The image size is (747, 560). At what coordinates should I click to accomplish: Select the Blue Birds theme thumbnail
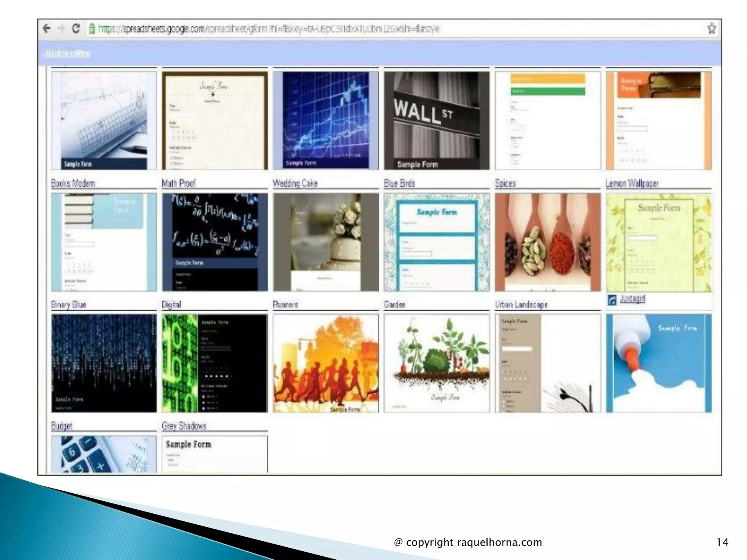point(437,242)
